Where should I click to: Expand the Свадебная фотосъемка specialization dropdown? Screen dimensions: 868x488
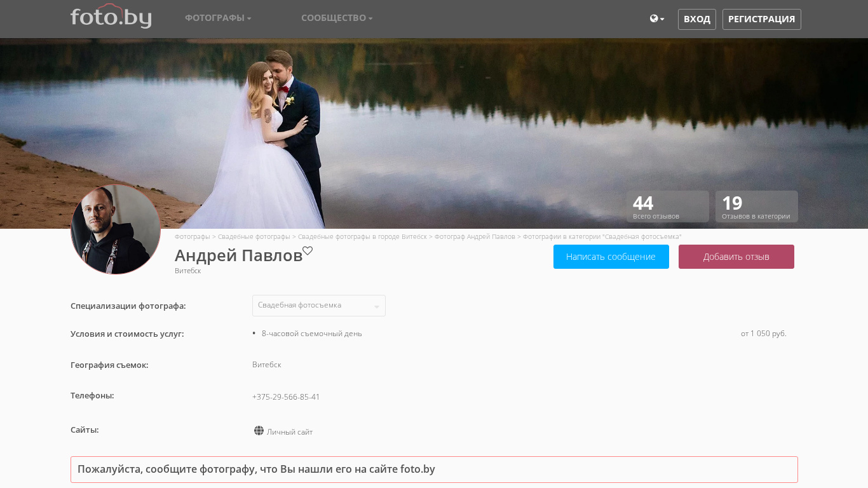coord(319,306)
